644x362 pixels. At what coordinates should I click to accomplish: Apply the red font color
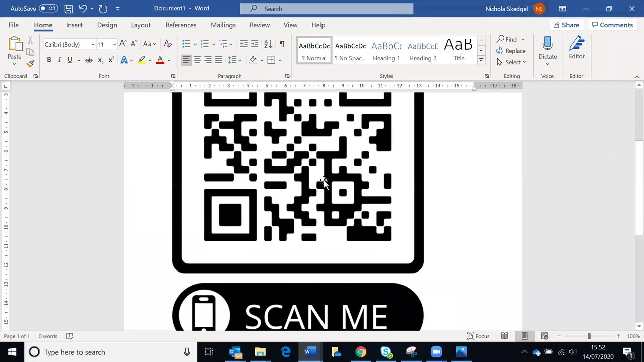click(x=160, y=60)
